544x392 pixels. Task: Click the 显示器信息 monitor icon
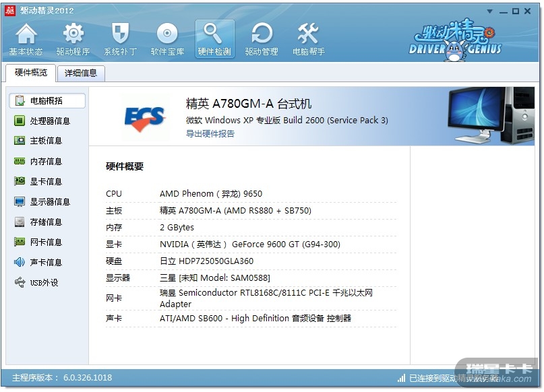pos(20,201)
